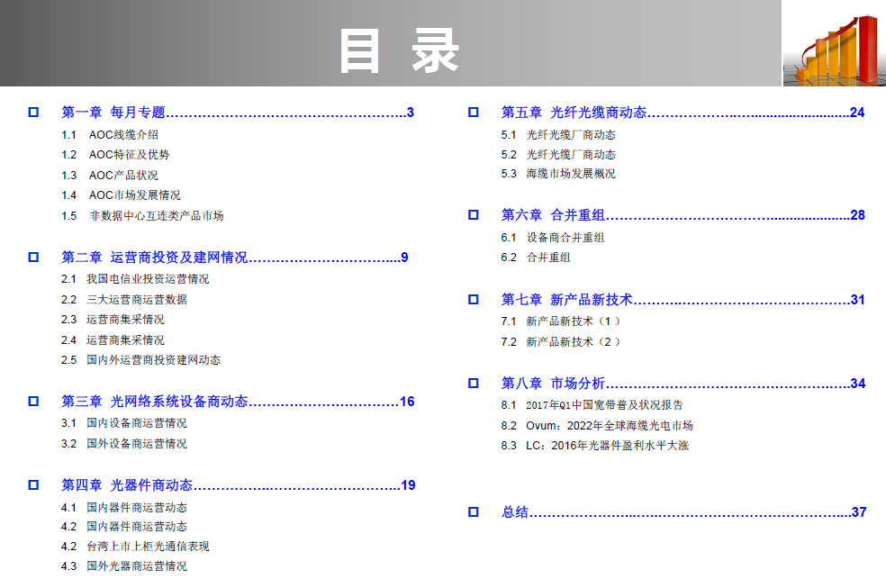Viewport: 886px width, 588px height.
Task: Open 第五章 光纤光缆商动态 chapter
Action: (574, 113)
